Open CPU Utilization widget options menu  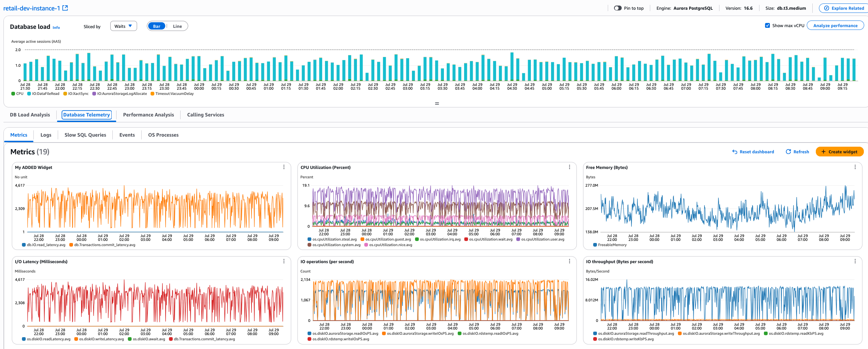click(570, 167)
